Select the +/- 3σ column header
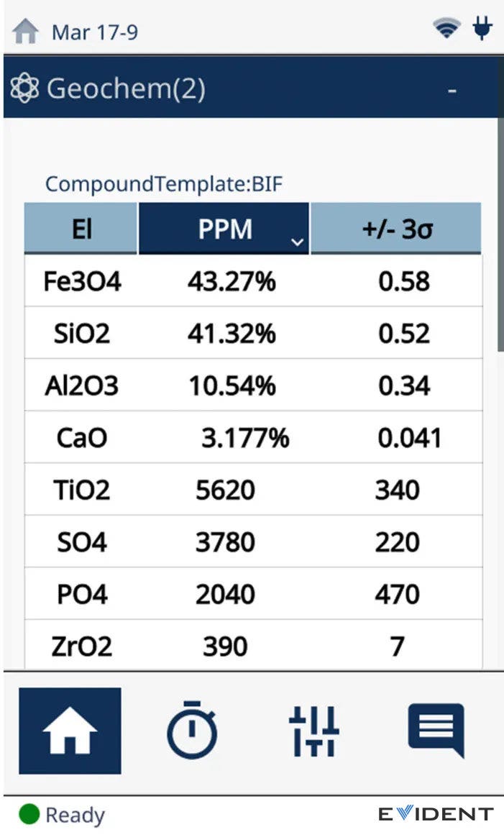This screenshot has width=504, height=837. click(x=395, y=229)
